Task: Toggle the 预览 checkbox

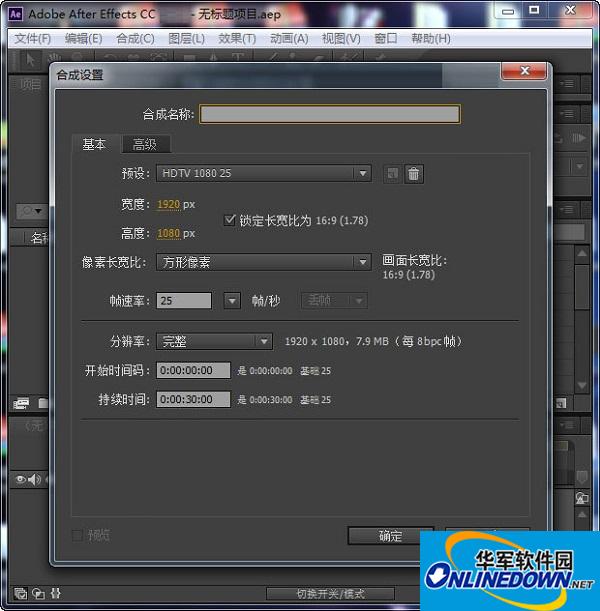Action: [78, 535]
